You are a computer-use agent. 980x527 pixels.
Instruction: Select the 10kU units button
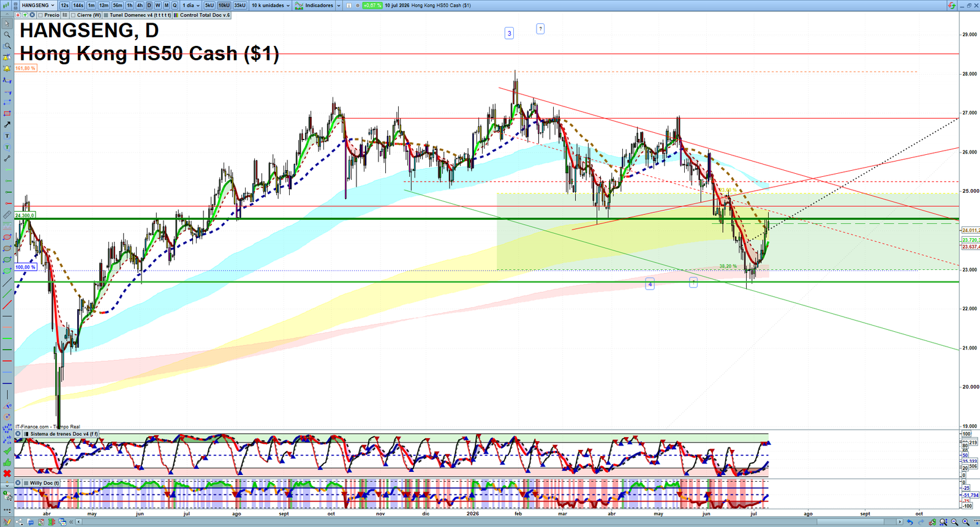tap(224, 6)
